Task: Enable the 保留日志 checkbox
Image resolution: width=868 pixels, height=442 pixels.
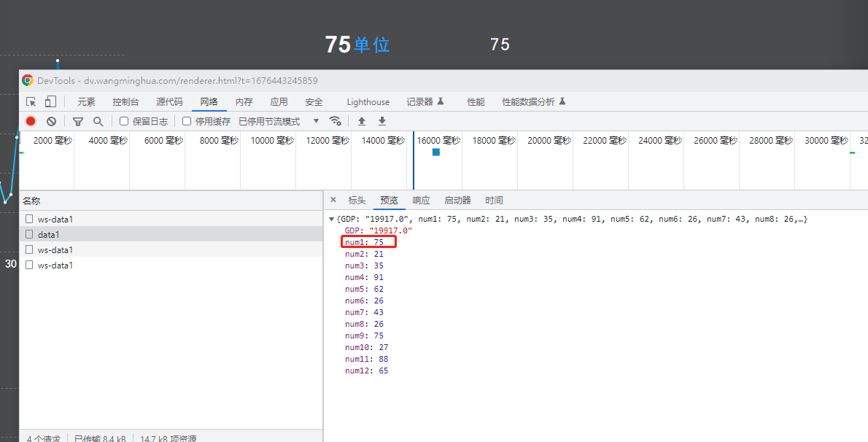Action: (123, 121)
